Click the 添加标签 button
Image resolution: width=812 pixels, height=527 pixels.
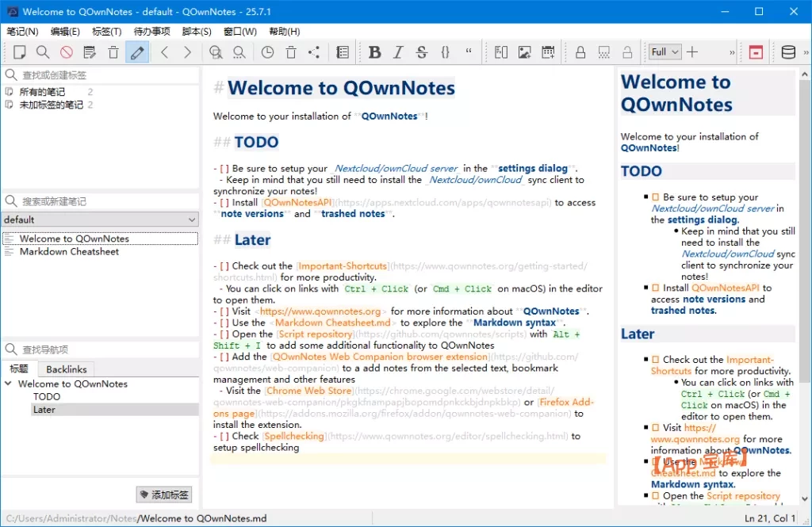[164, 495]
